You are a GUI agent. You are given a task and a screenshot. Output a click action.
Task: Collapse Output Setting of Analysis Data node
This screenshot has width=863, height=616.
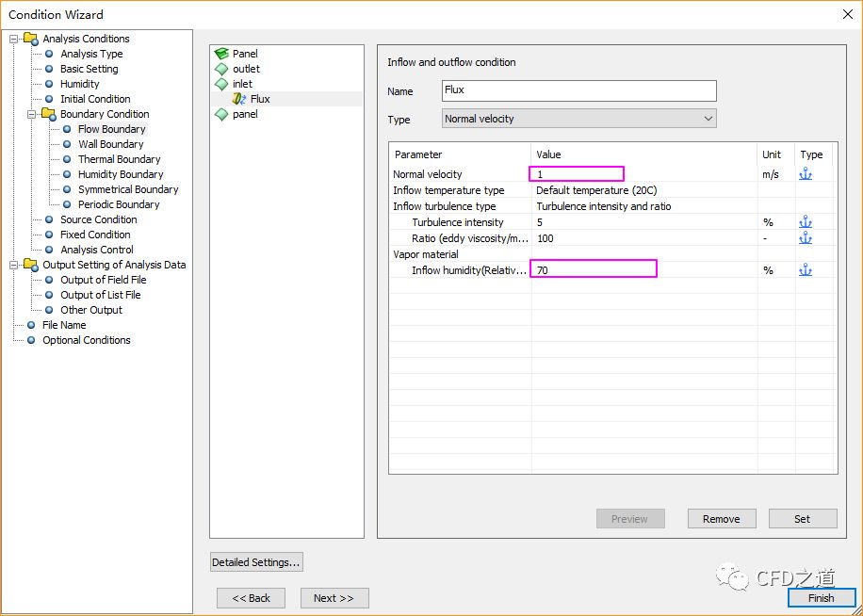pos(14,265)
